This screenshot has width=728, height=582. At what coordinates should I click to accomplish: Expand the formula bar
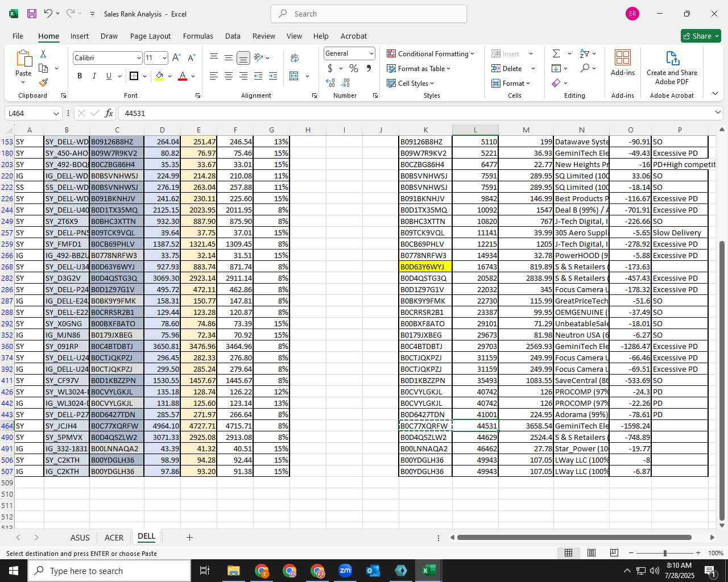click(718, 113)
